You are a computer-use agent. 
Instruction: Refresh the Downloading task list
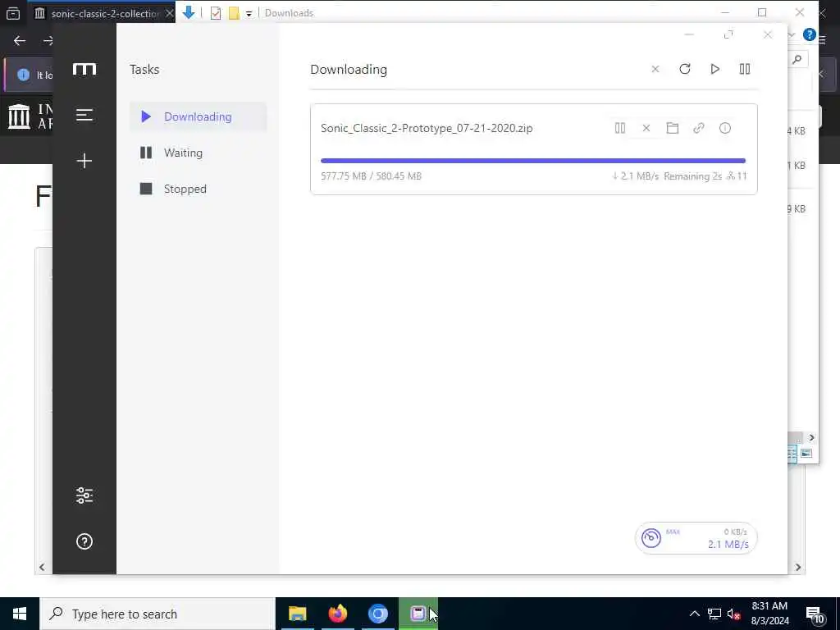(x=685, y=69)
